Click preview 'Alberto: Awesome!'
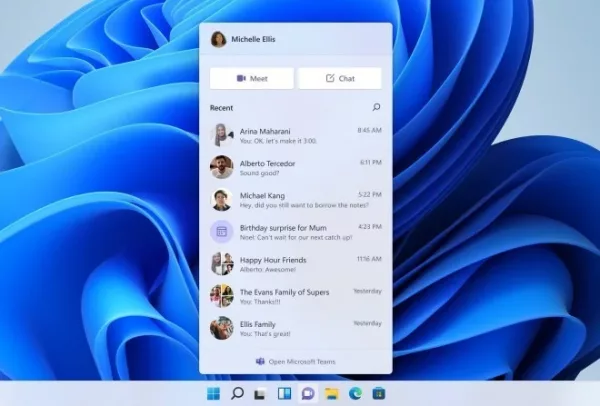Screen dimensions: 600x406 point(268,269)
